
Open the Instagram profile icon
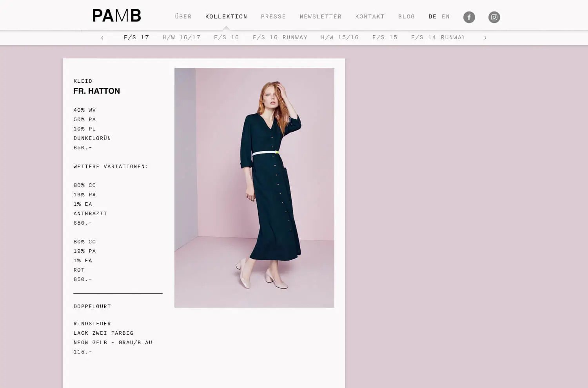click(x=494, y=17)
